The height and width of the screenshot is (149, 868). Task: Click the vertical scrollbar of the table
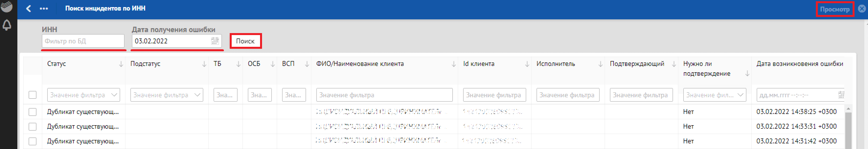point(848,128)
